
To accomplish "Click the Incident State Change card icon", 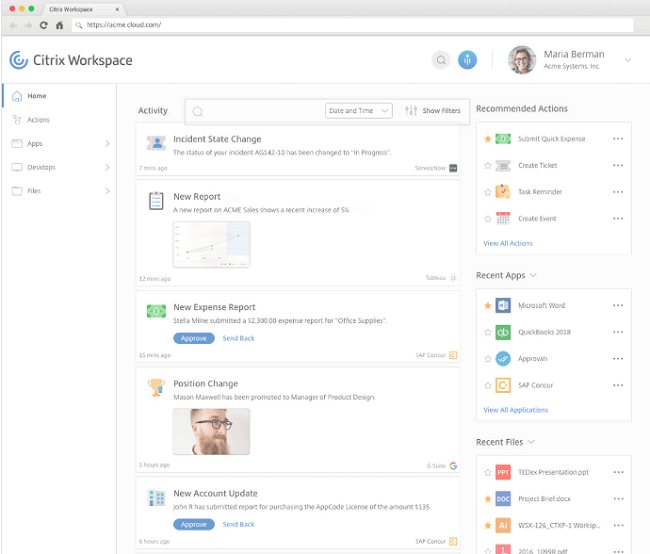I will 156,143.
